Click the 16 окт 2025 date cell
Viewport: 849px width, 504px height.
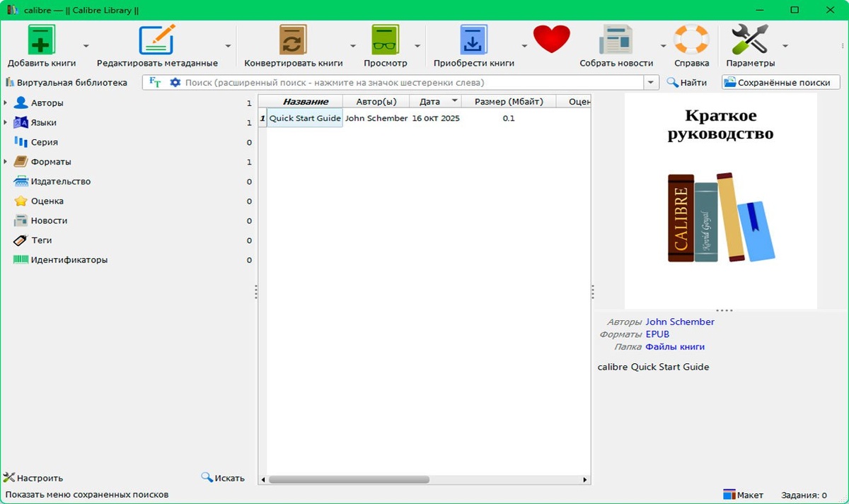[436, 119]
